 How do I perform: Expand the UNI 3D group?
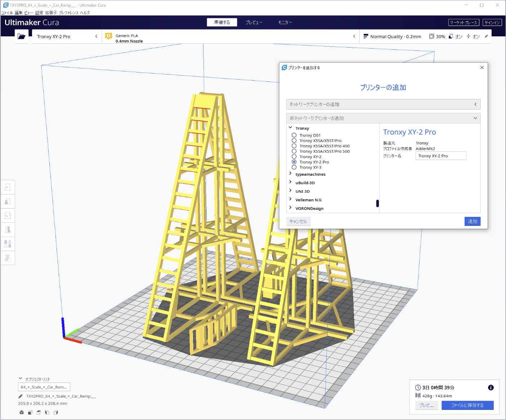[290, 191]
